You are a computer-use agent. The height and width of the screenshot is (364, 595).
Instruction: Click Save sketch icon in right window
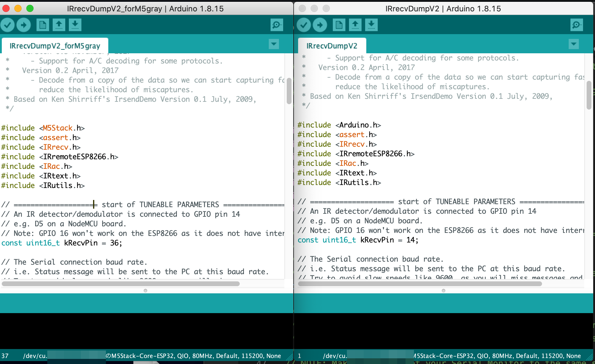tap(371, 25)
